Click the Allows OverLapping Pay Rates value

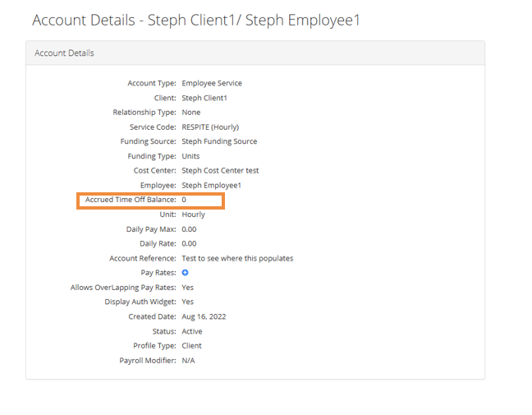pos(188,288)
